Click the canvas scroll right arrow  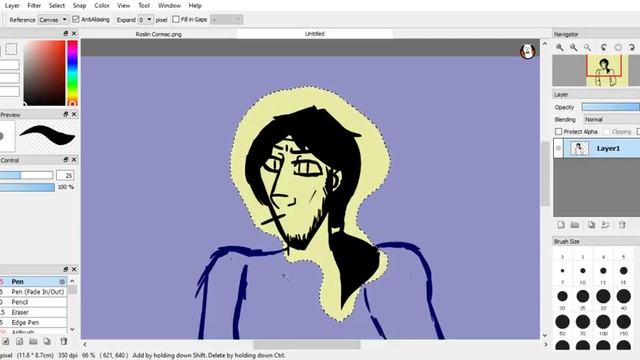tap(546, 344)
